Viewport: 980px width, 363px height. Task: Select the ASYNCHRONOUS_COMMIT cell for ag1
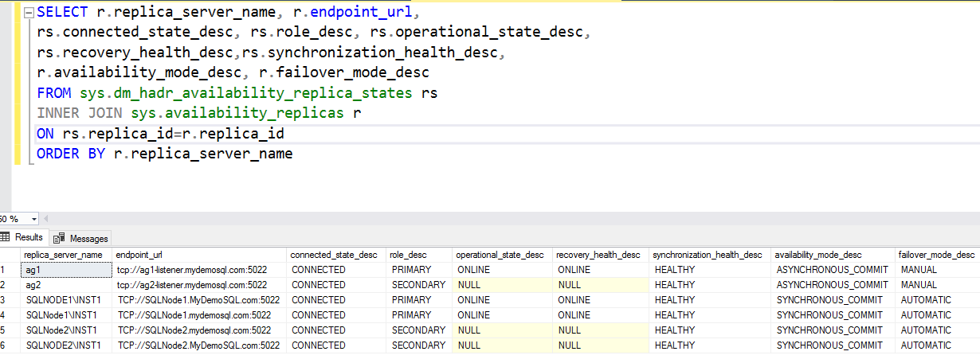coord(832,270)
